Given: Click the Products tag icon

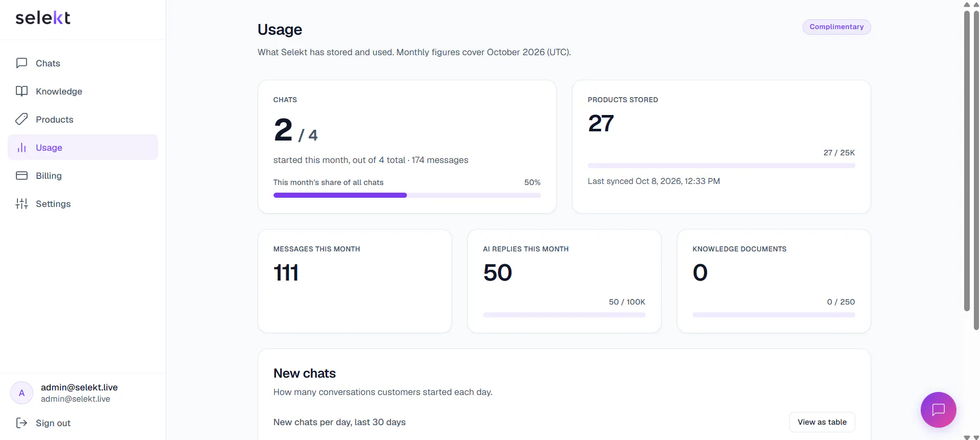Looking at the screenshot, I should point(21,119).
